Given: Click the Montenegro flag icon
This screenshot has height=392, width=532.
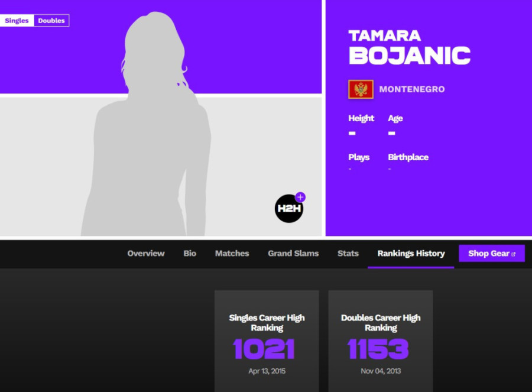Looking at the screenshot, I should [361, 89].
